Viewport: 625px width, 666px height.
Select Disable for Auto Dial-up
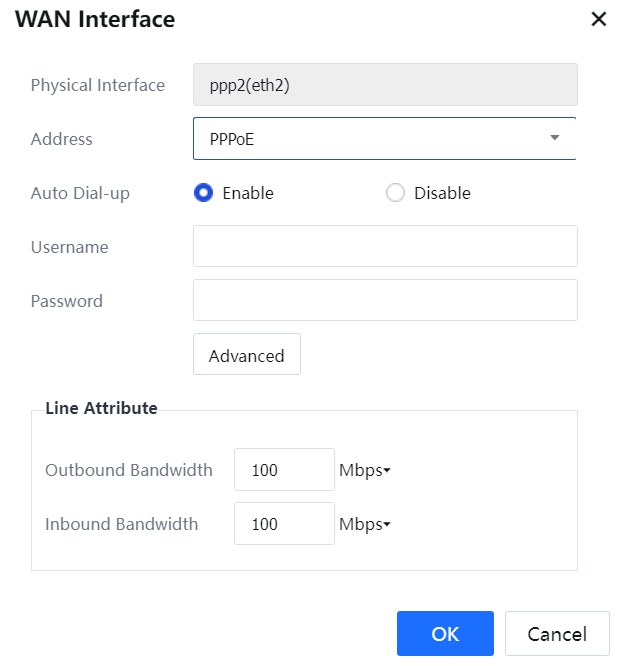pyautogui.click(x=395, y=193)
